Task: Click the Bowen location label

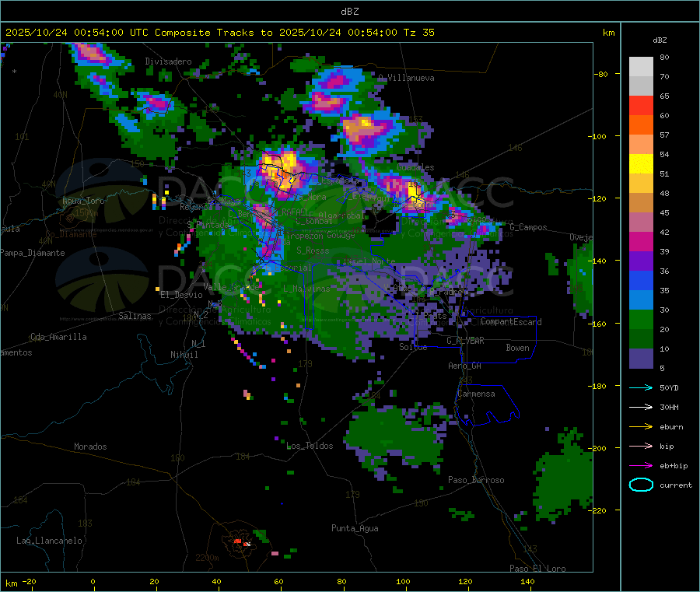Action: tap(517, 348)
